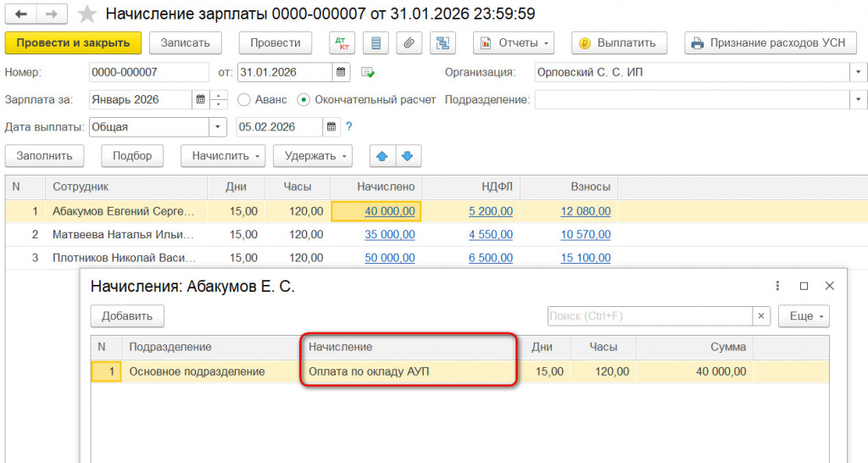Click the Заполнить button
The height and width of the screenshot is (463, 868).
(44, 156)
